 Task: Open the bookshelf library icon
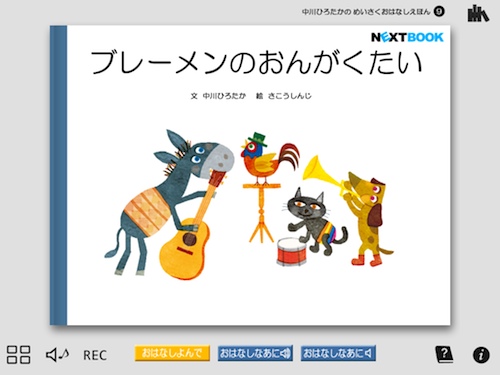click(478, 13)
